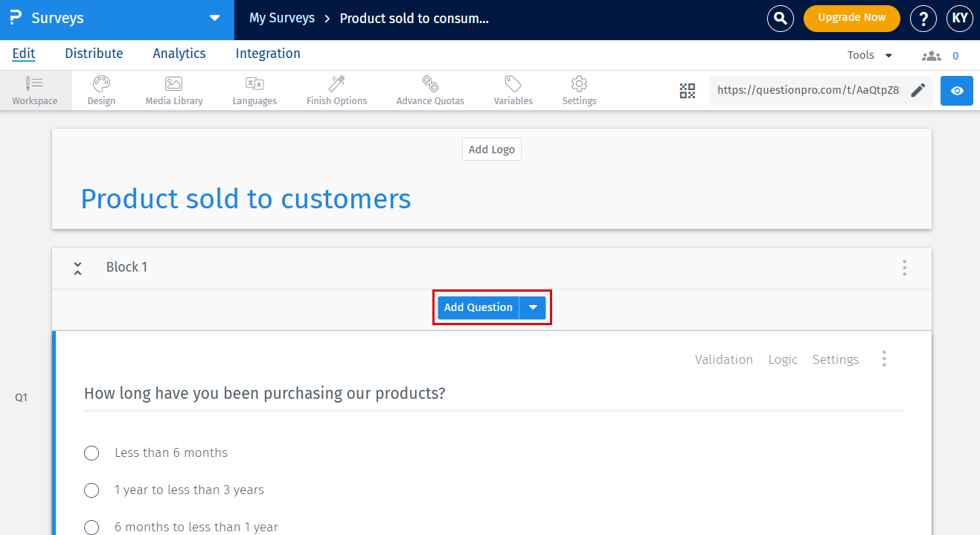
Task: Open the Languages translation icon
Action: pos(254,84)
